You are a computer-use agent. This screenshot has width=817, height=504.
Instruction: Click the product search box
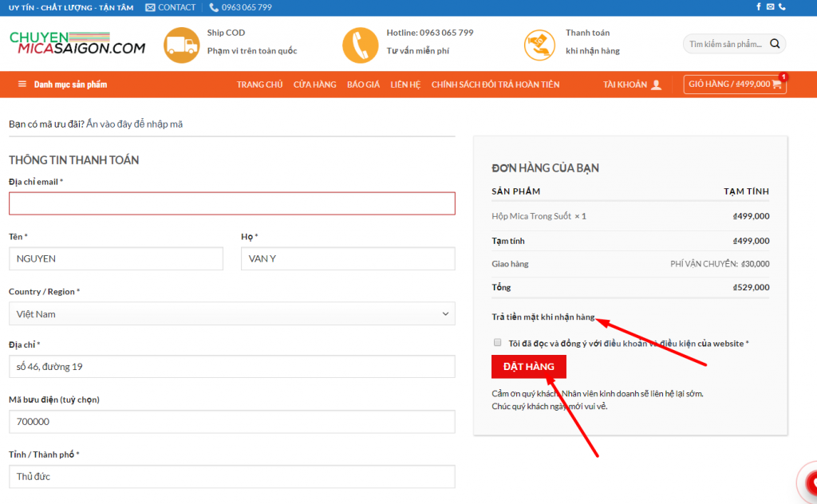(x=725, y=44)
